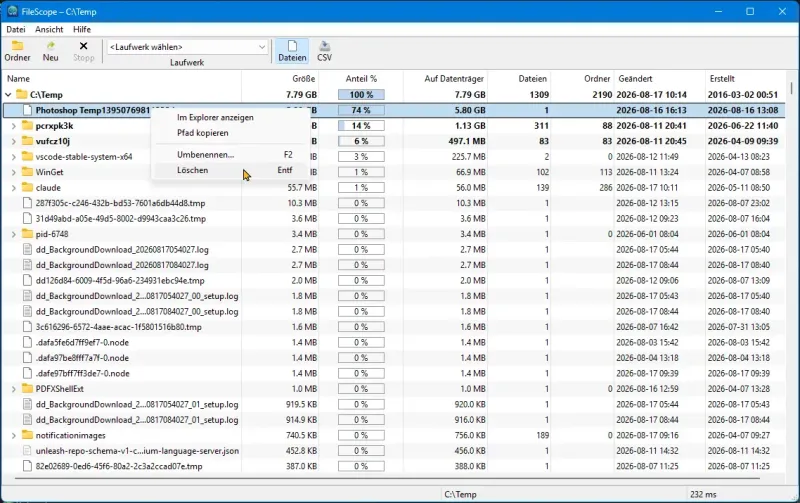Expand the notificationimages folder

14,435
